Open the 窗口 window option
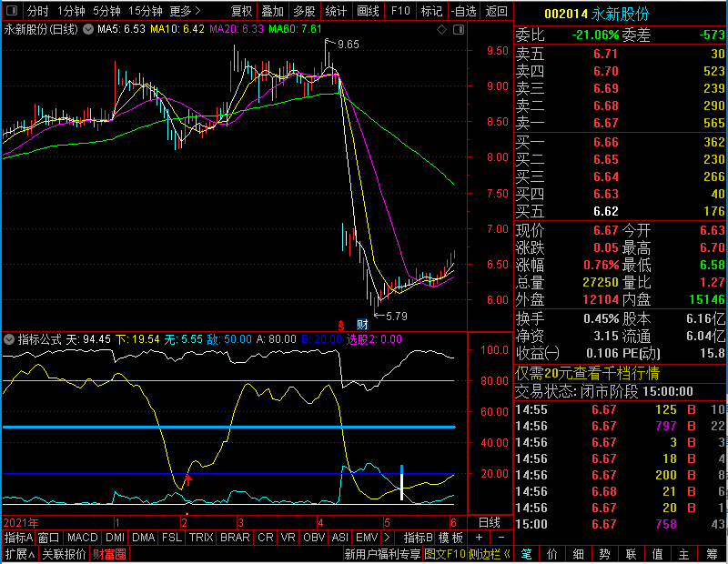The height and width of the screenshot is (564, 728). pos(49,538)
